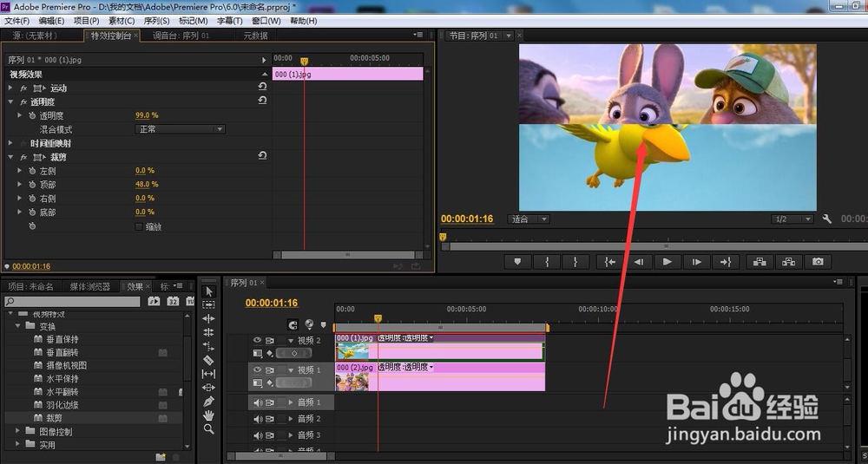
Task: Expand the 运动 effect properties
Action: 10,88
